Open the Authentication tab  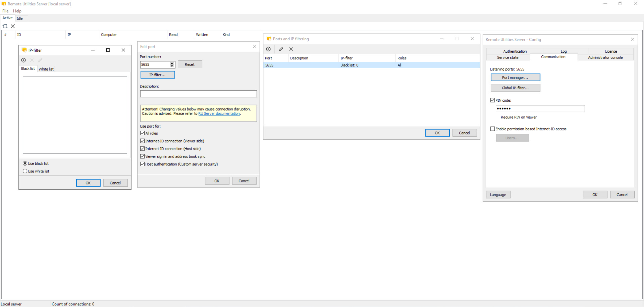[x=515, y=51]
